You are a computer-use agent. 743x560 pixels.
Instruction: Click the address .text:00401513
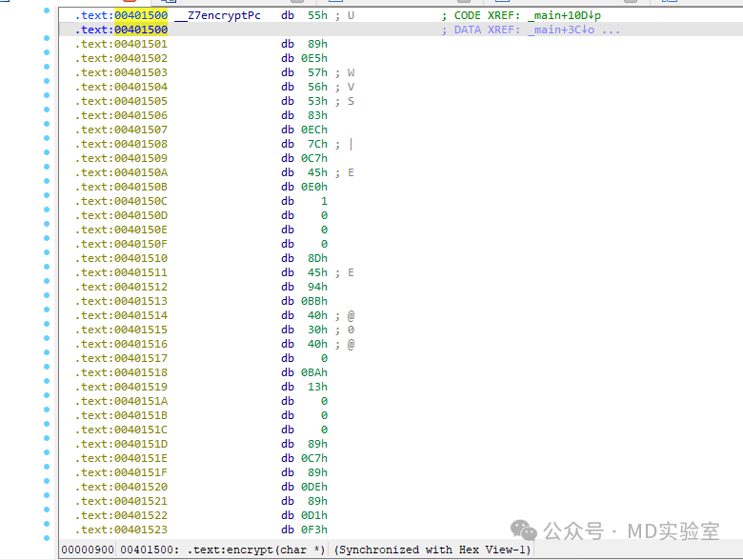(121, 301)
